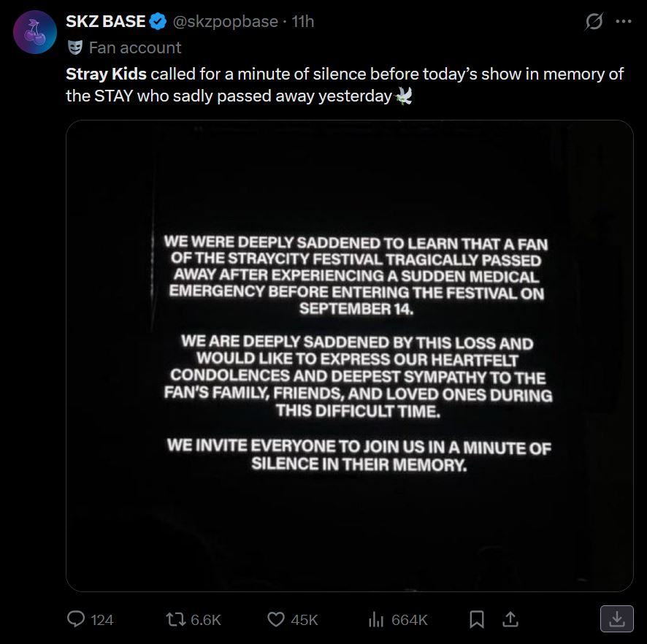Reply using the speech-bubble icon

76,619
